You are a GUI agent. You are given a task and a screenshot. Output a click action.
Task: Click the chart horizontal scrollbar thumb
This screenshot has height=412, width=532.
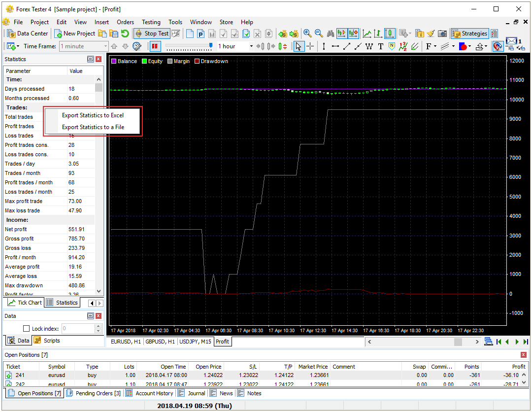[458, 342]
